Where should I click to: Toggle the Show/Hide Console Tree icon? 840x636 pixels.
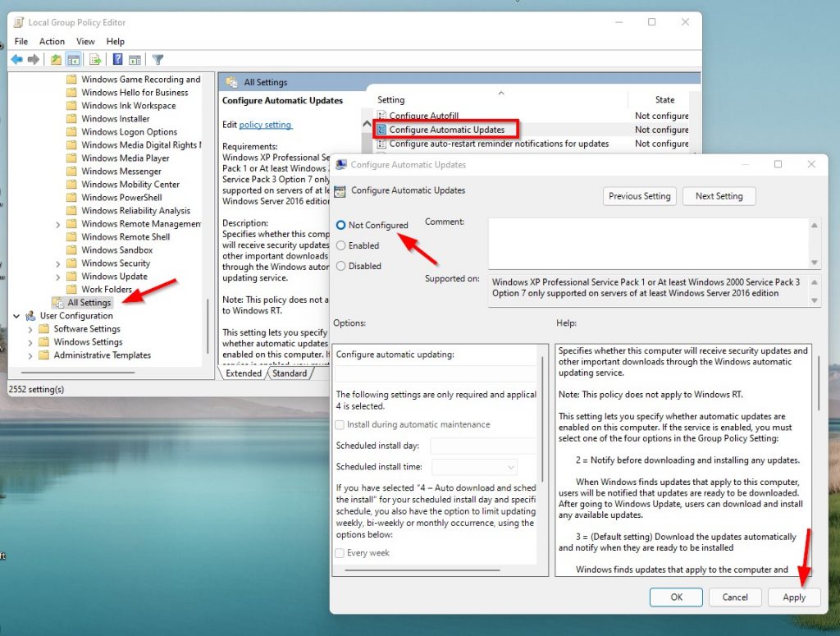click(x=73, y=59)
